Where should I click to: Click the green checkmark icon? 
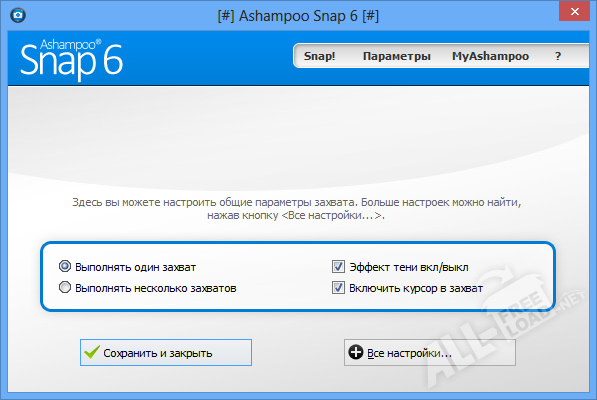(x=92, y=352)
